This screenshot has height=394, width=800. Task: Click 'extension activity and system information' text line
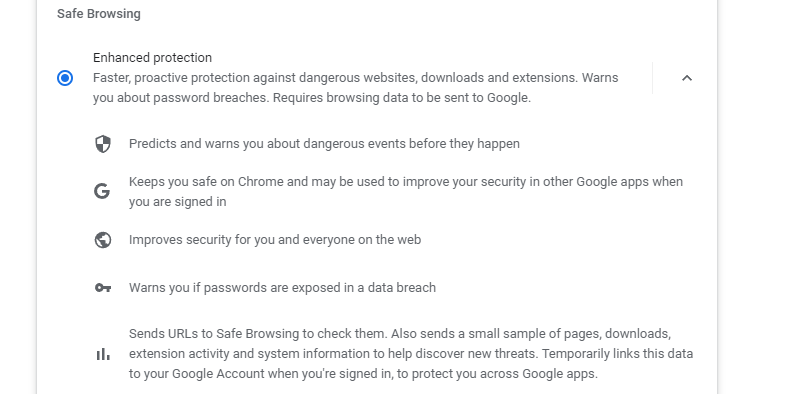point(411,354)
